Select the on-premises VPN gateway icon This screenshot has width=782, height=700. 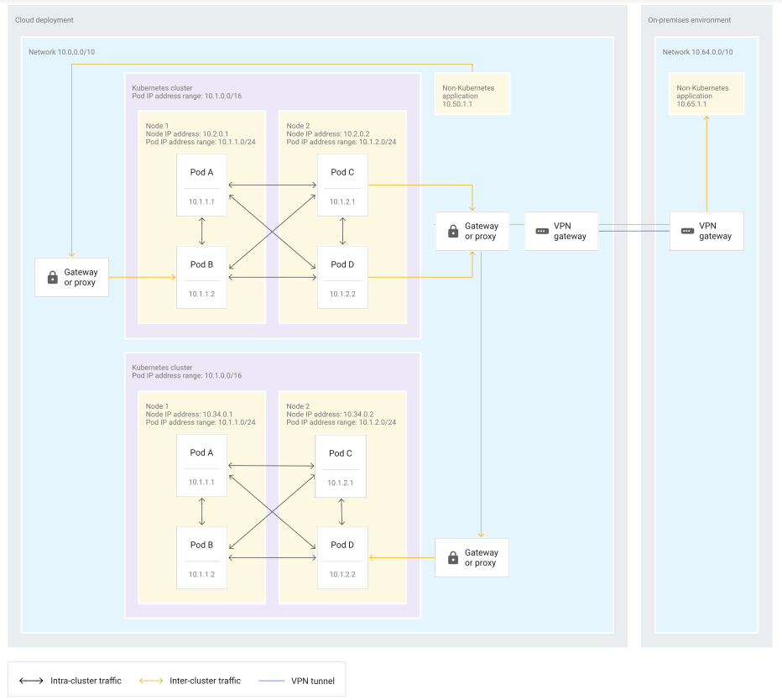click(687, 232)
